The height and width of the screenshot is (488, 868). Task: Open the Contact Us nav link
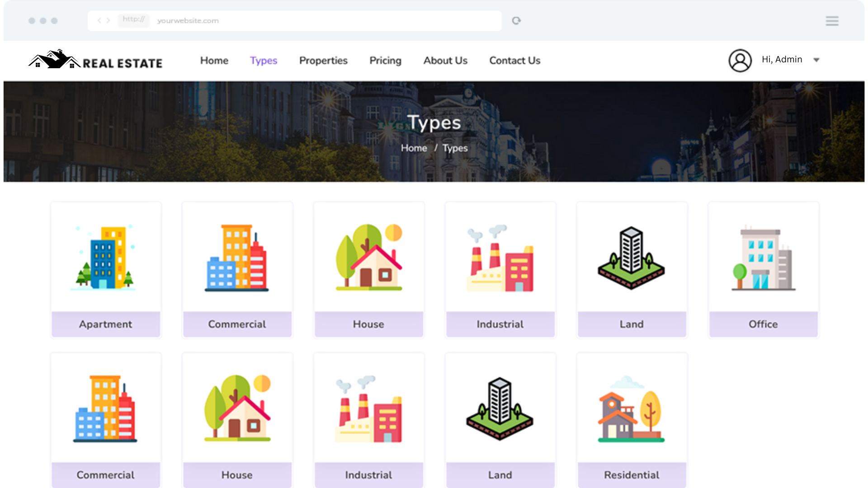click(x=514, y=61)
